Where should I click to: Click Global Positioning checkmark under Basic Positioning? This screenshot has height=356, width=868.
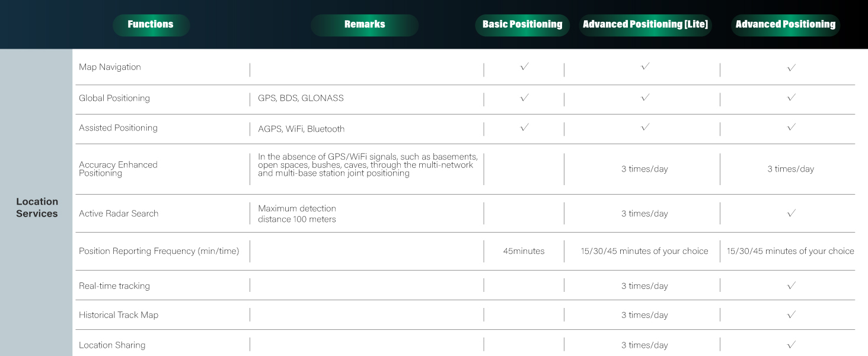coord(524,97)
